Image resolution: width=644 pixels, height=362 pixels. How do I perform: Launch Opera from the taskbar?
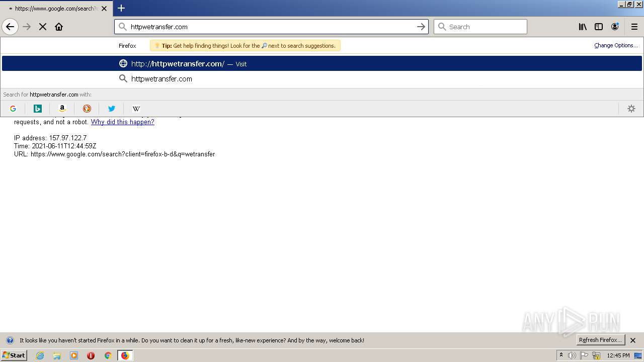(x=91, y=355)
